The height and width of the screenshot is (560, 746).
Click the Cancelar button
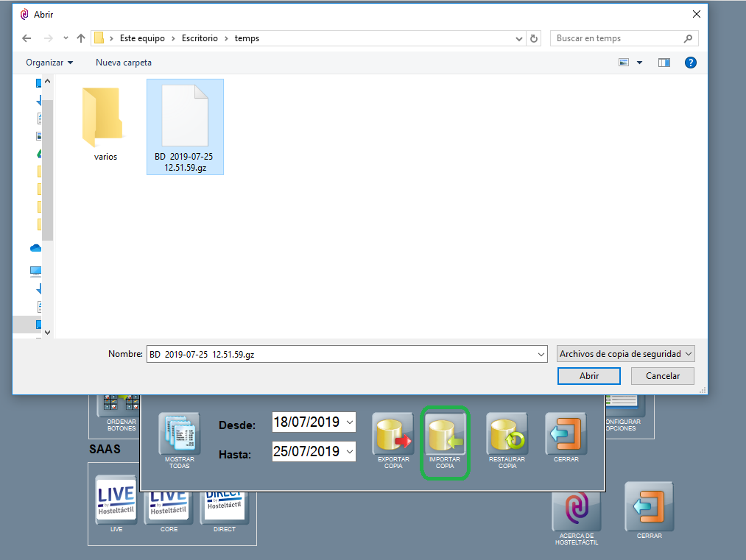click(662, 376)
